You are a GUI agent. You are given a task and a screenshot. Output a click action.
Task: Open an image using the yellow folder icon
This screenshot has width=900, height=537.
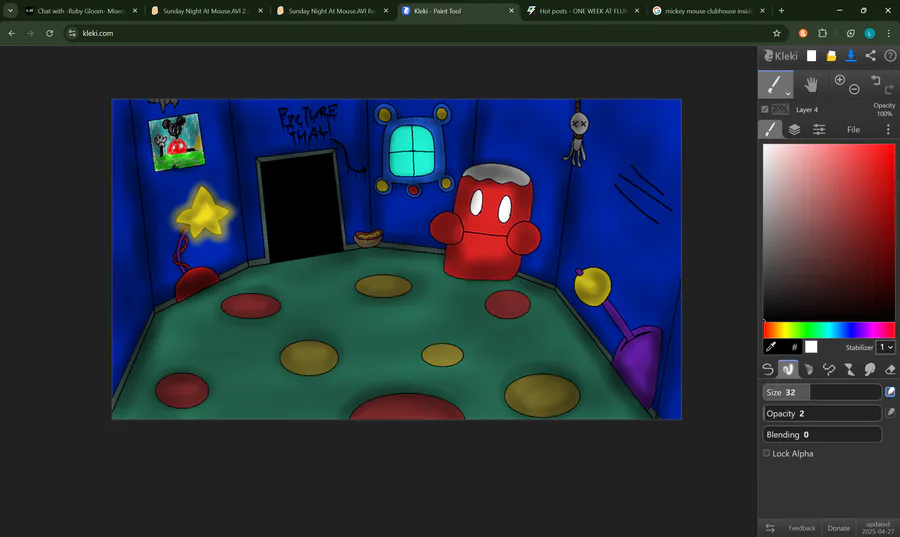pos(831,56)
